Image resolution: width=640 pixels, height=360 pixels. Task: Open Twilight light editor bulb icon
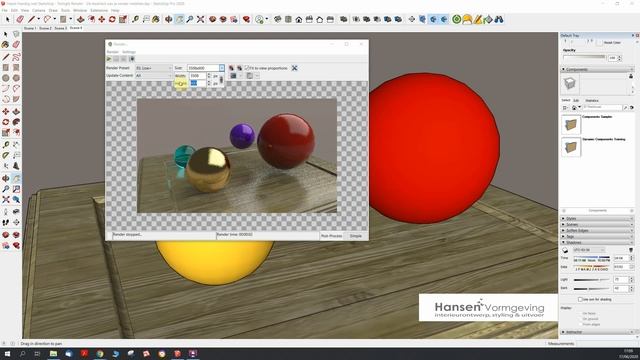pyautogui.click(x=467, y=19)
